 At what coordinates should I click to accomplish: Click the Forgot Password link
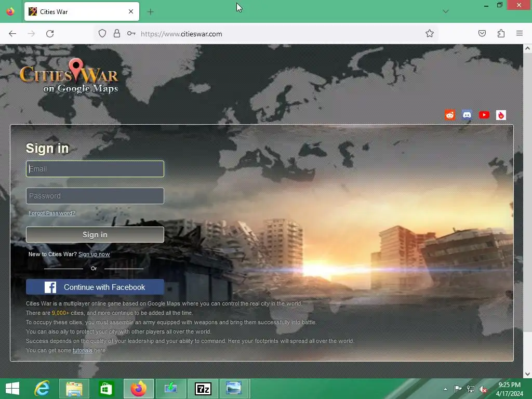[x=52, y=213]
